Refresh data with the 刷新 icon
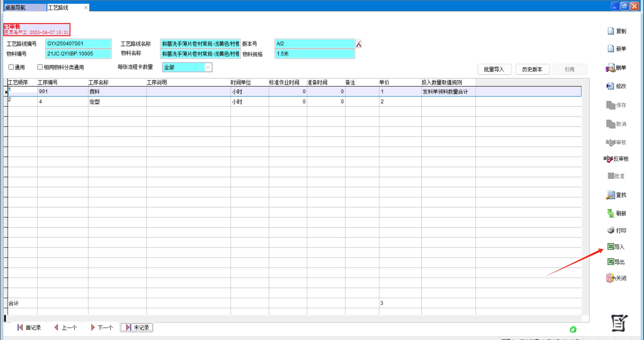 pos(610,213)
